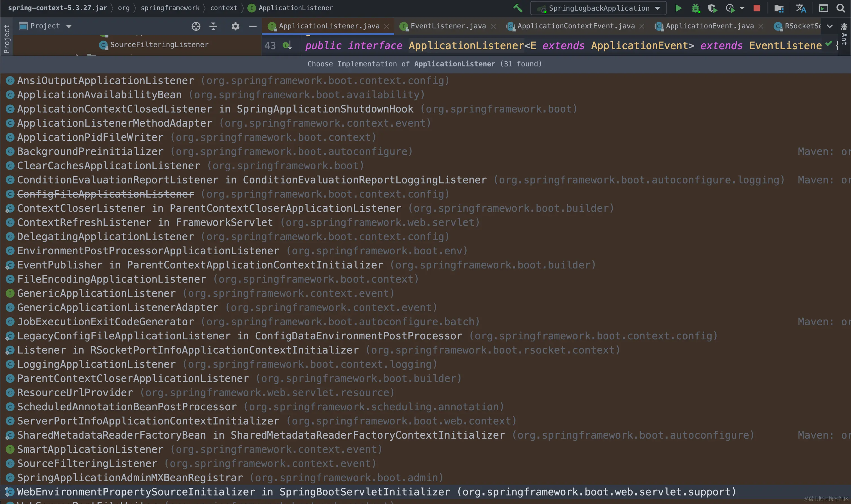The width and height of the screenshot is (851, 504).
Task: Click the run anything window icon
Action: click(823, 8)
